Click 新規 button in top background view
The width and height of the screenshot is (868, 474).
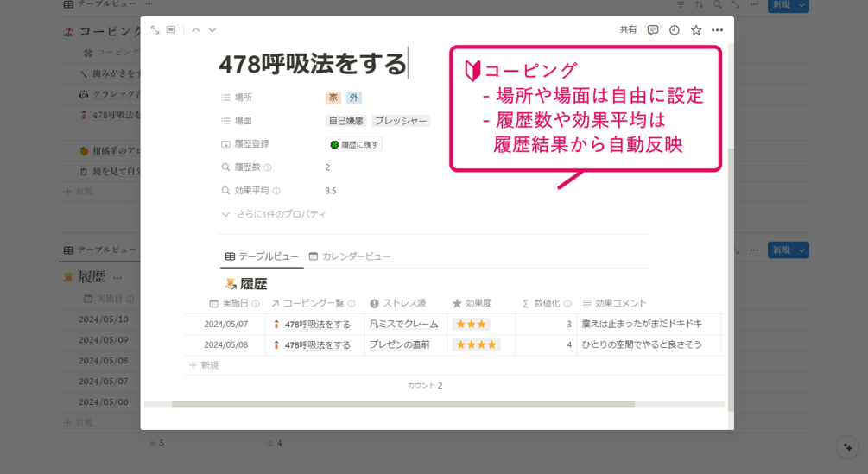click(782, 5)
